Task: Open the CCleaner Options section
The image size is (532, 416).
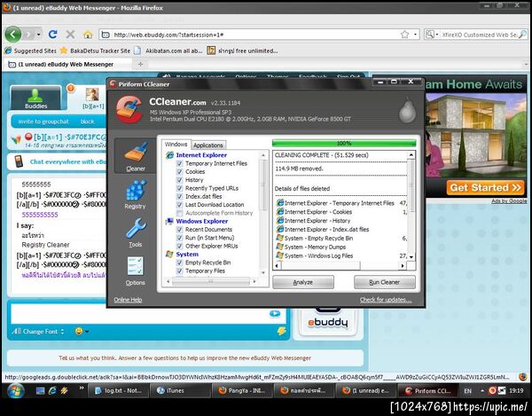Action: tap(136, 271)
